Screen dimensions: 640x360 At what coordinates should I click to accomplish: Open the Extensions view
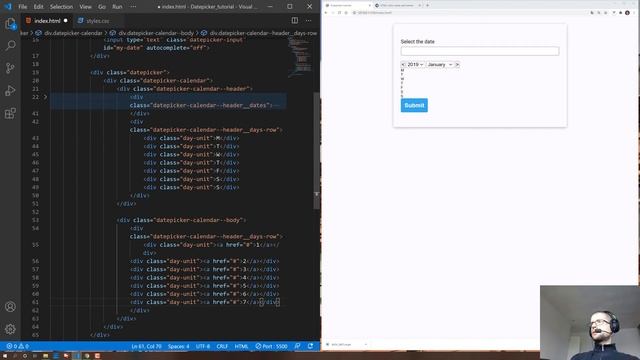10,113
